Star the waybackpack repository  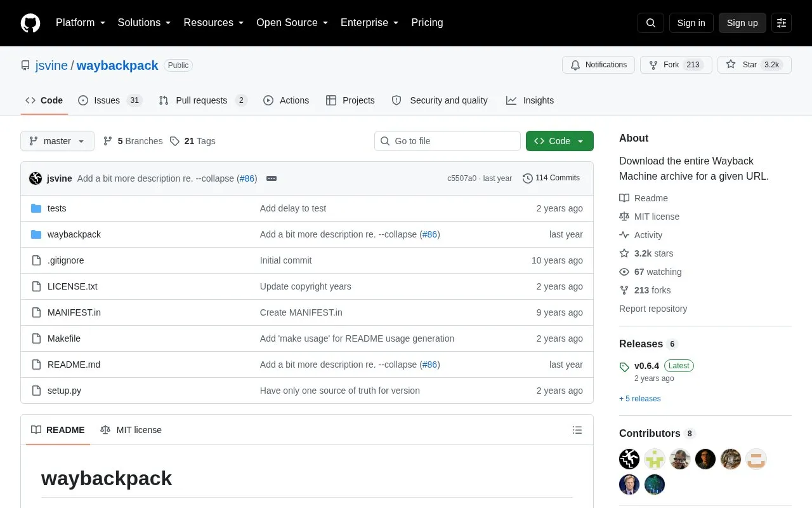click(754, 65)
